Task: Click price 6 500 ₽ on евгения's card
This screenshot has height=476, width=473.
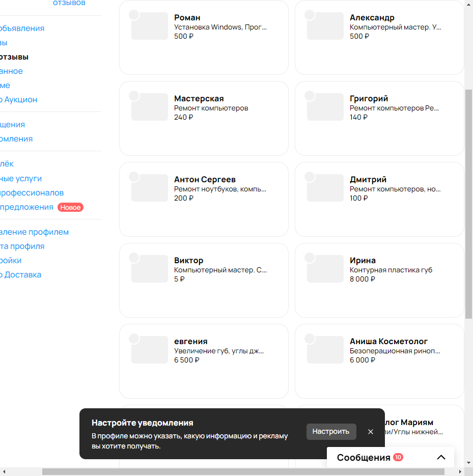Action: 187,360
